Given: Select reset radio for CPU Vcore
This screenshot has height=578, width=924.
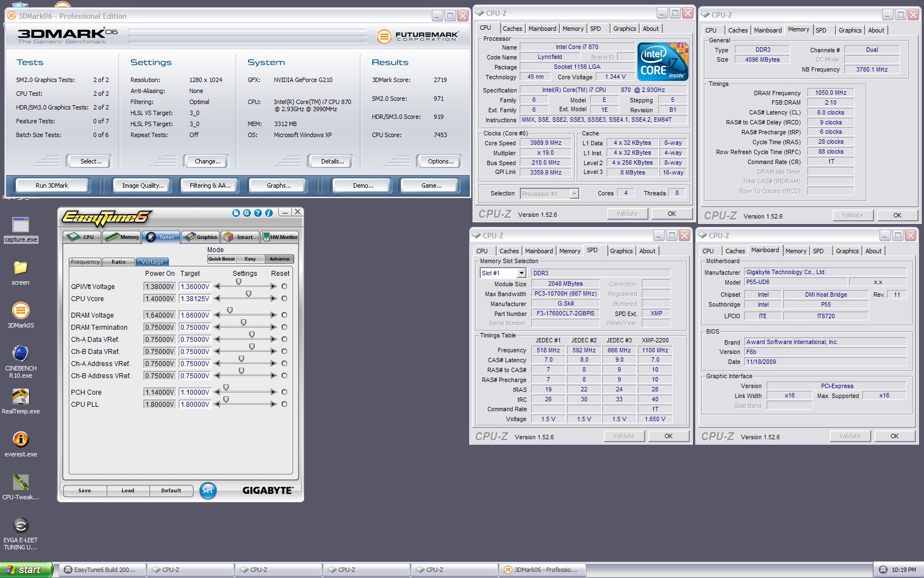Looking at the screenshot, I should [x=284, y=298].
